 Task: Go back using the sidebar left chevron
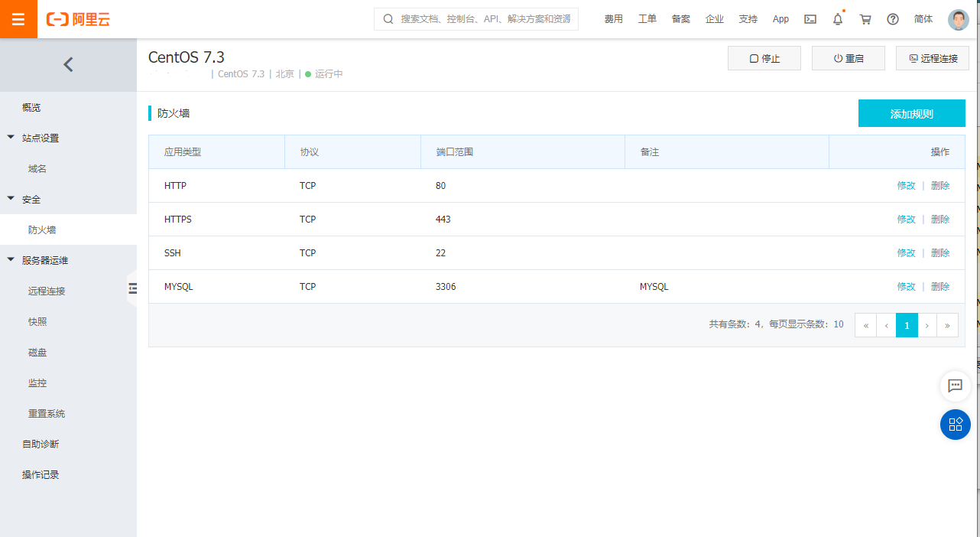tap(68, 64)
